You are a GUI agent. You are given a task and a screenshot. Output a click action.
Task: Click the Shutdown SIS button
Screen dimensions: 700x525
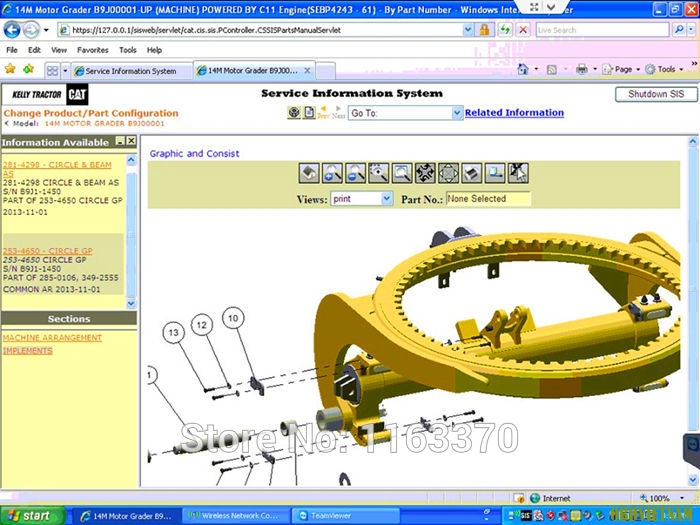tap(656, 94)
